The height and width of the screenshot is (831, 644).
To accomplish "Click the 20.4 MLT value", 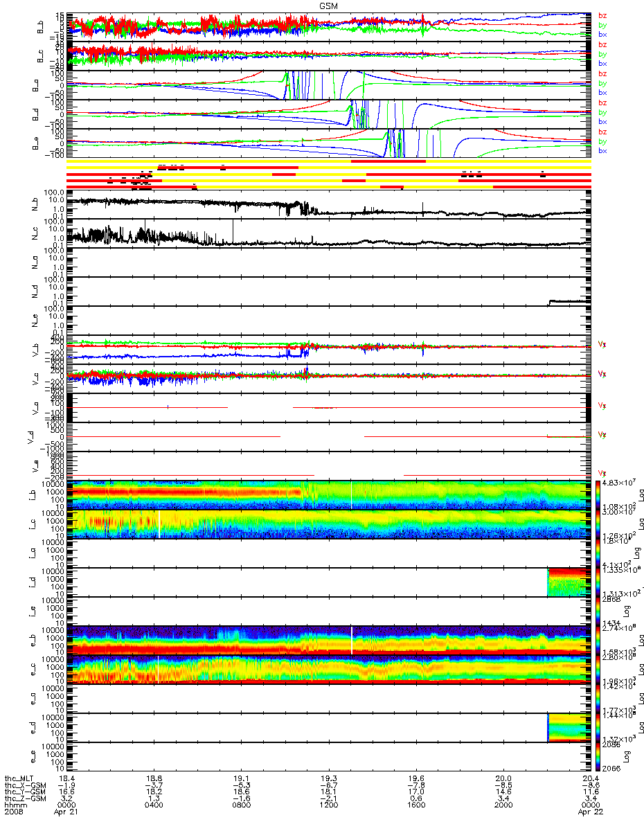I will (591, 778).
